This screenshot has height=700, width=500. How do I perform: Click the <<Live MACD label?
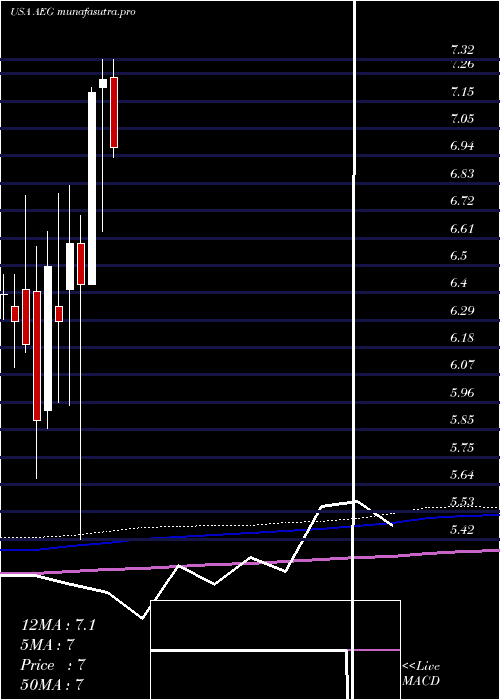pos(421,674)
